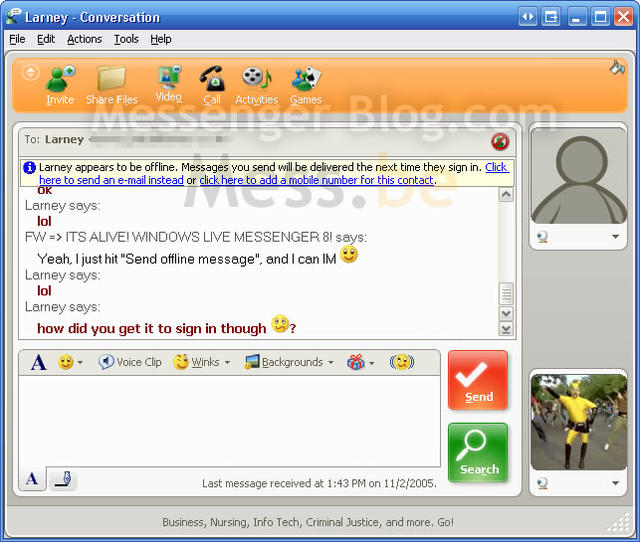Select the text typing mode tab
This screenshot has height=542, width=640.
(32, 480)
